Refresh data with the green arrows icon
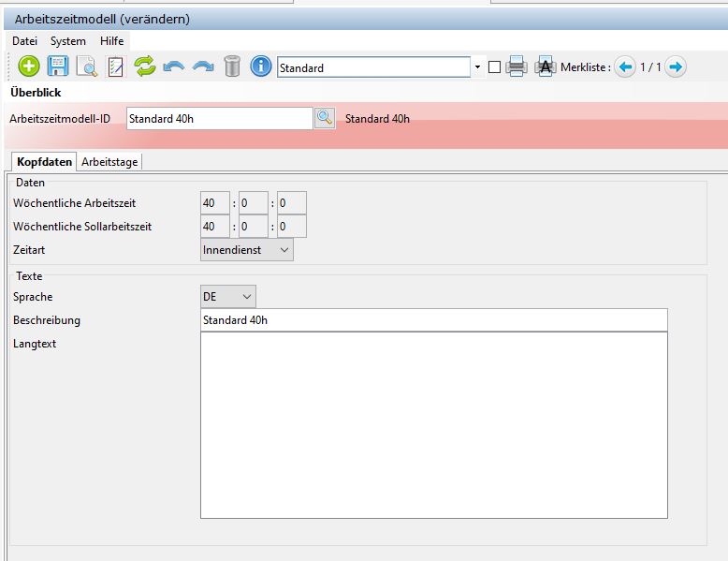Viewport: 728px width, 561px height. [144, 66]
